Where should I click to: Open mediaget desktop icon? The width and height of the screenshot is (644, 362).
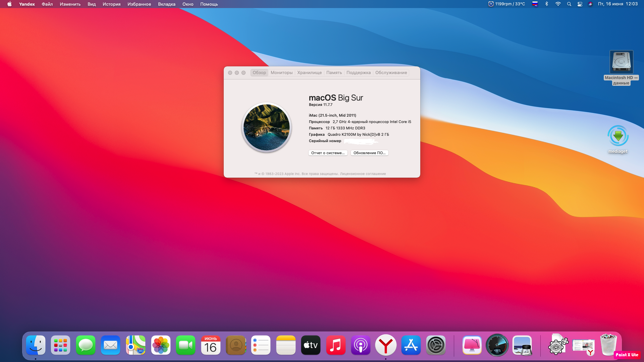(618, 136)
